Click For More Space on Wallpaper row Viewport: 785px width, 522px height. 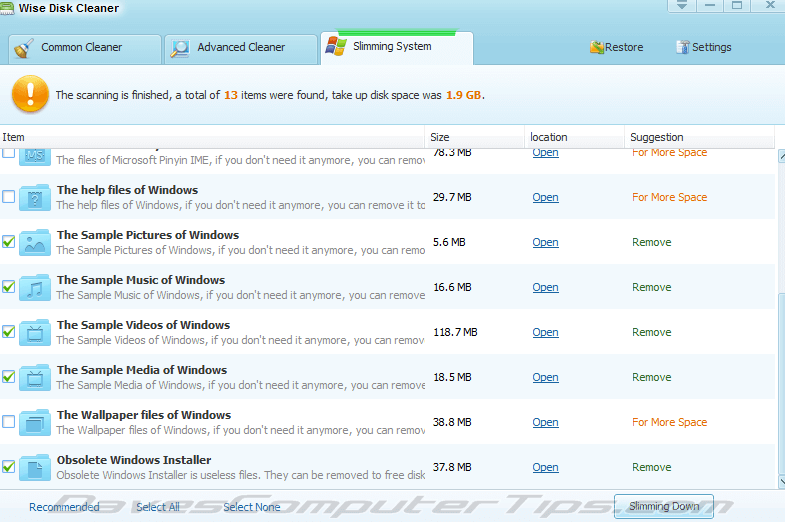[669, 422]
